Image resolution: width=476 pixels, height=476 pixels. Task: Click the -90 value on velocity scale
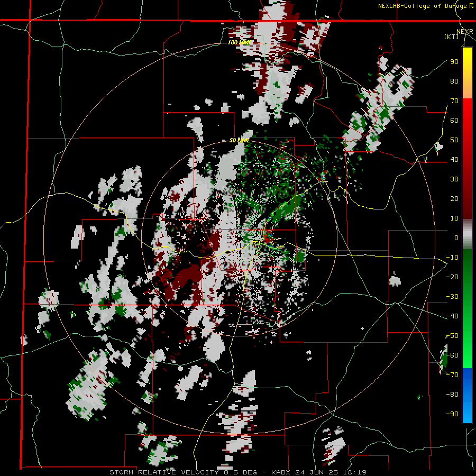tap(452, 414)
